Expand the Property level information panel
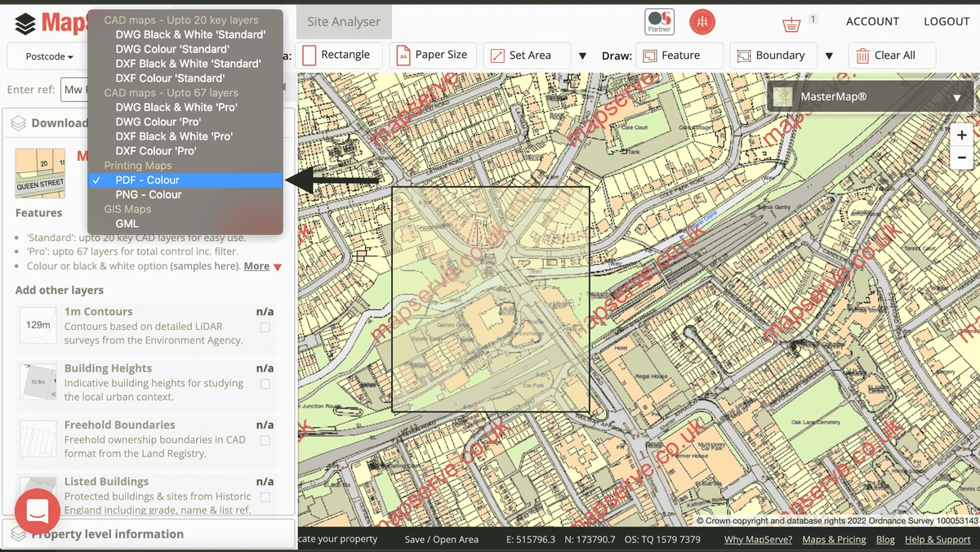Screen dimensions: 980x552 [149, 534]
